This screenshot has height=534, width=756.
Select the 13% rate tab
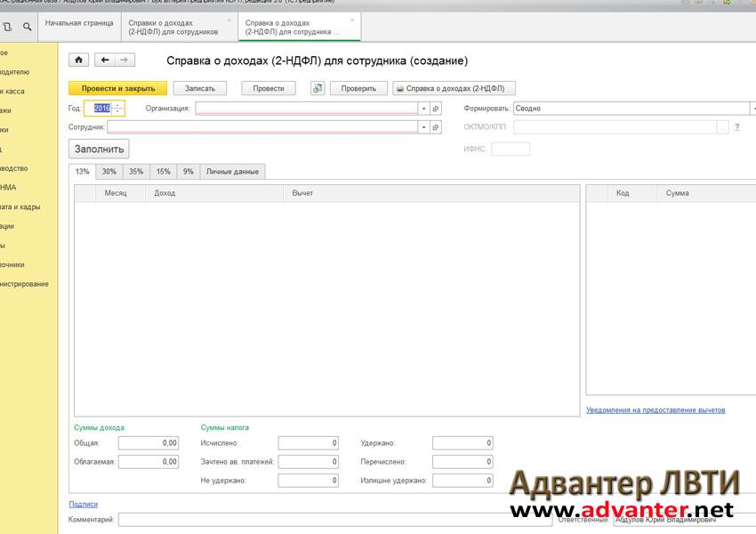pos(83,172)
